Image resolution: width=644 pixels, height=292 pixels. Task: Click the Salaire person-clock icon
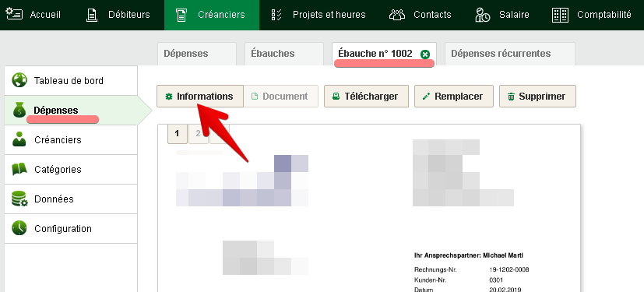[x=482, y=15]
